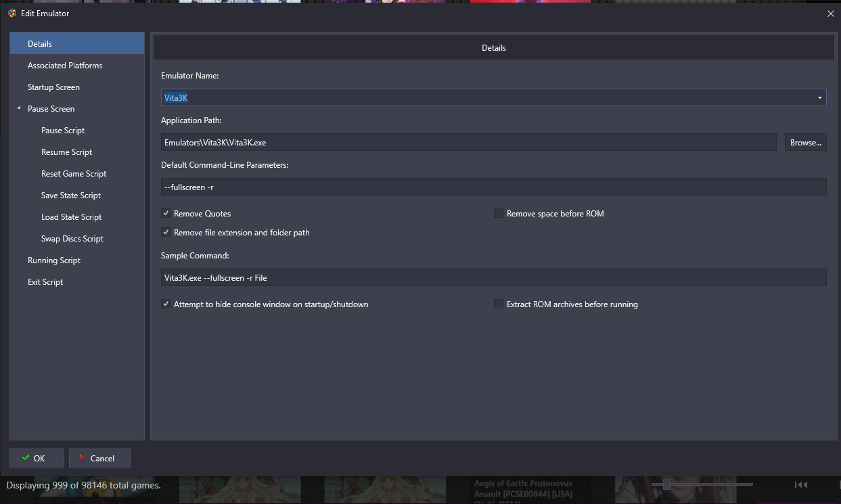The height and width of the screenshot is (504, 841).
Task: Click the Application Path field
Action: [x=469, y=142]
